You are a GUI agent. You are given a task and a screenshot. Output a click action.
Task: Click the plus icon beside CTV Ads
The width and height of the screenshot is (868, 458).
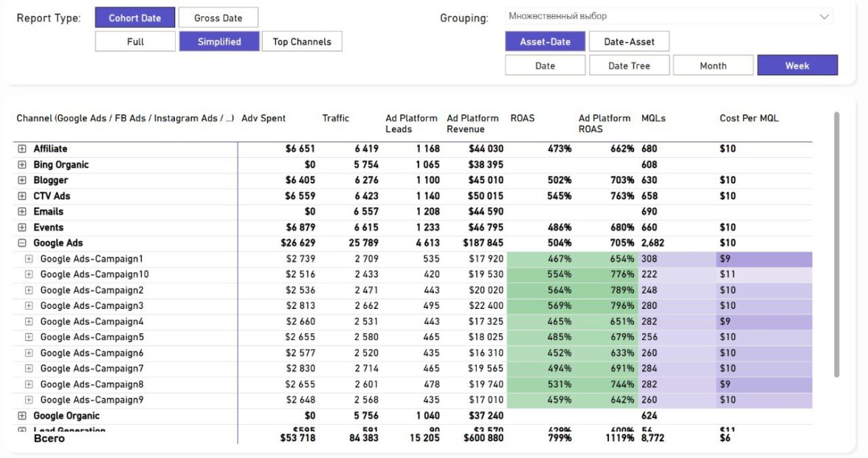point(22,196)
